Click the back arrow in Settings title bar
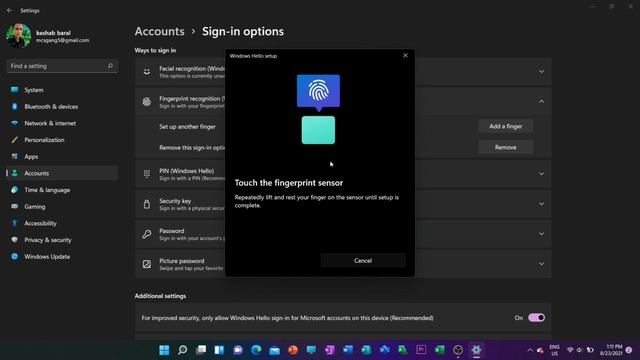This screenshot has height=360, width=640. tap(9, 11)
